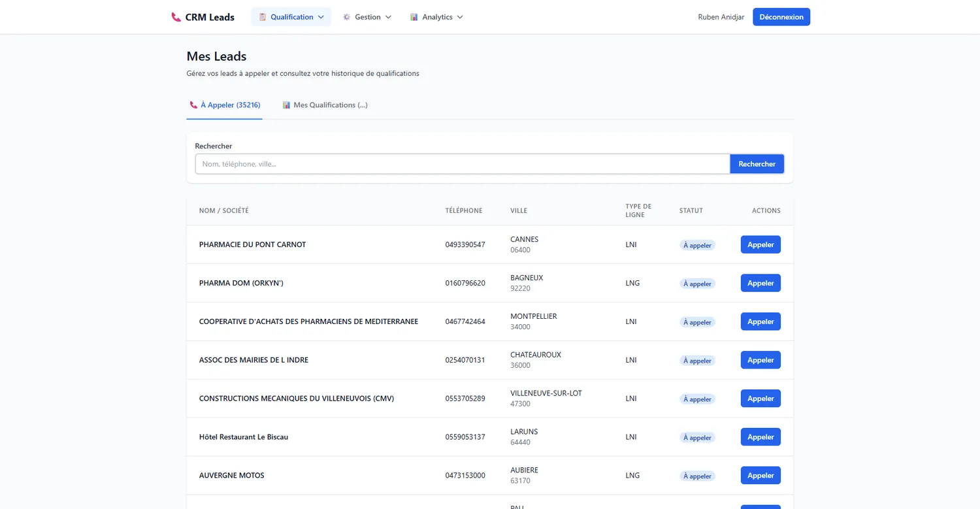Expand the Gestion dropdown chevron
Viewport: 980px width, 509px height.
[388, 17]
